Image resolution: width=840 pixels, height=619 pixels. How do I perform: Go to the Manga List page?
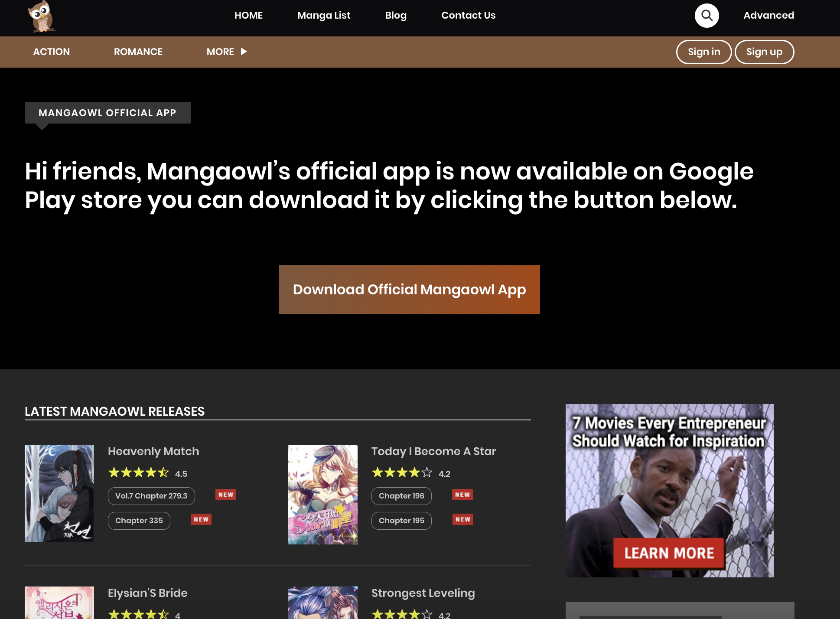(x=324, y=16)
